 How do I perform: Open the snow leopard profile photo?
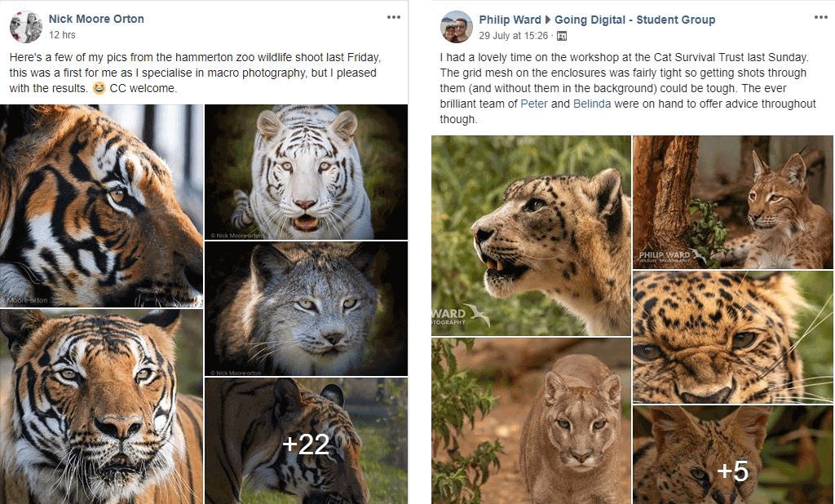click(531, 236)
